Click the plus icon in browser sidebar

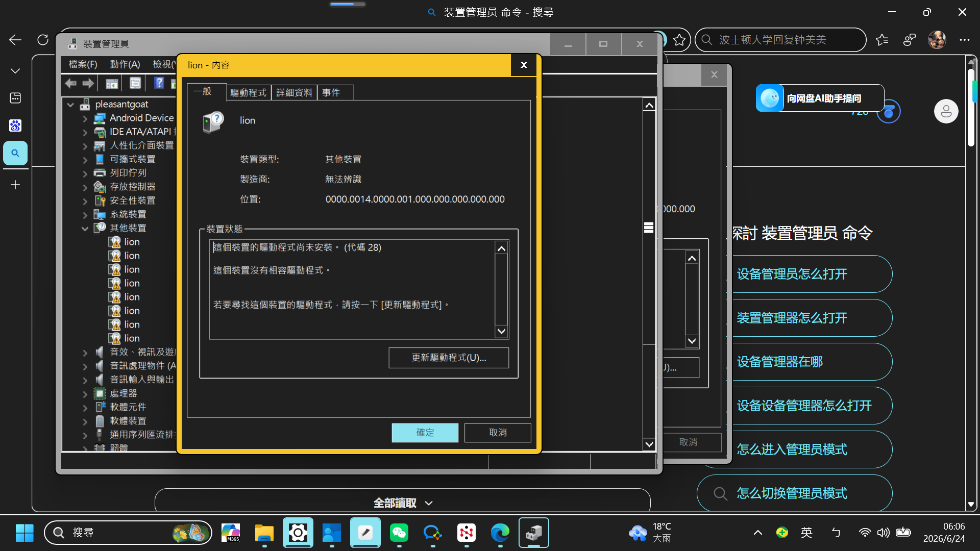click(x=15, y=185)
